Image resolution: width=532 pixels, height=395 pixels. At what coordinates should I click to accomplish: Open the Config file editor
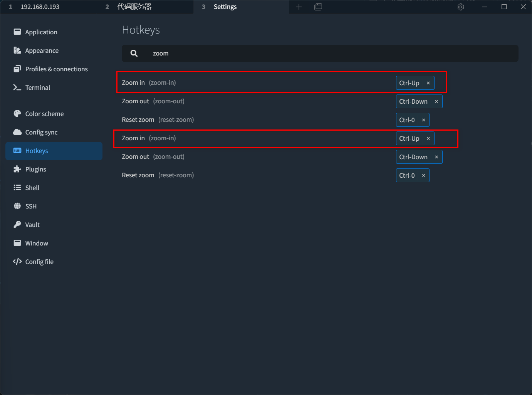pos(39,262)
